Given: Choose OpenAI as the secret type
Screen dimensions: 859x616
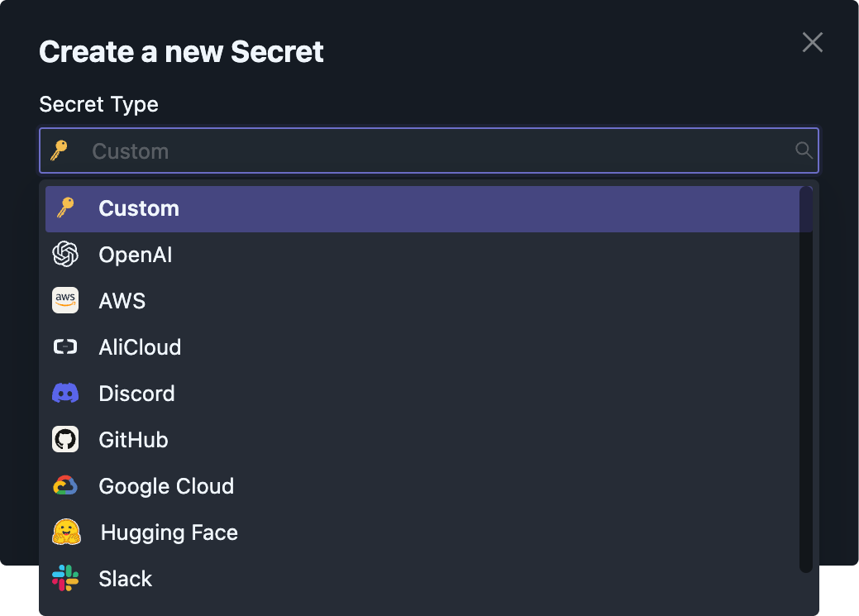Looking at the screenshot, I should pyautogui.click(x=136, y=255).
